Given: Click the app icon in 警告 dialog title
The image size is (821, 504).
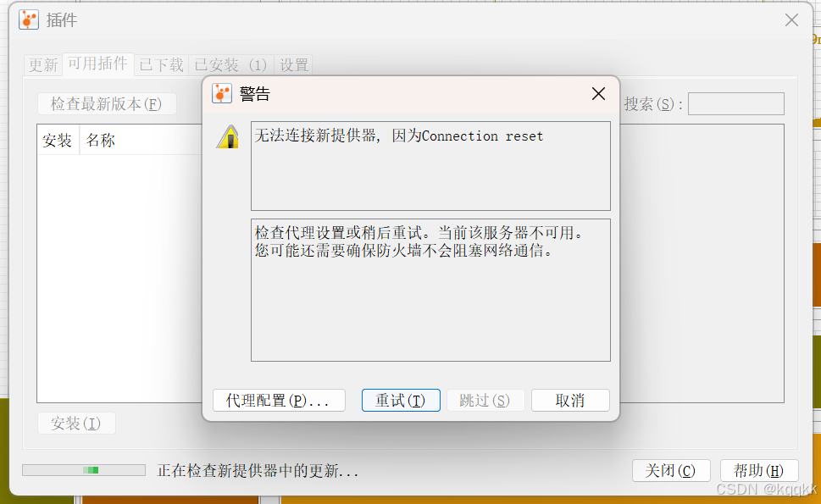Looking at the screenshot, I should [x=221, y=94].
